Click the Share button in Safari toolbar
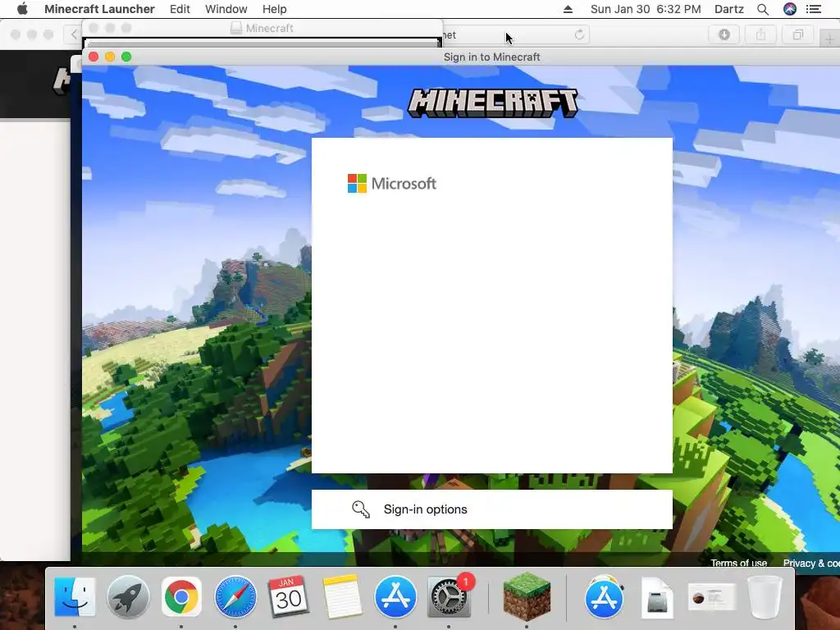This screenshot has width=840, height=630. click(x=760, y=34)
